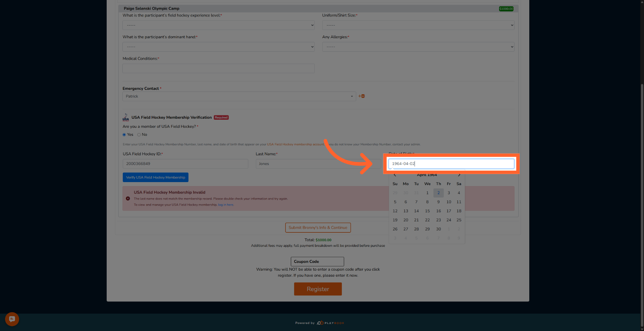
Task: Click the $1000.00 price badge
Action: [x=506, y=9]
